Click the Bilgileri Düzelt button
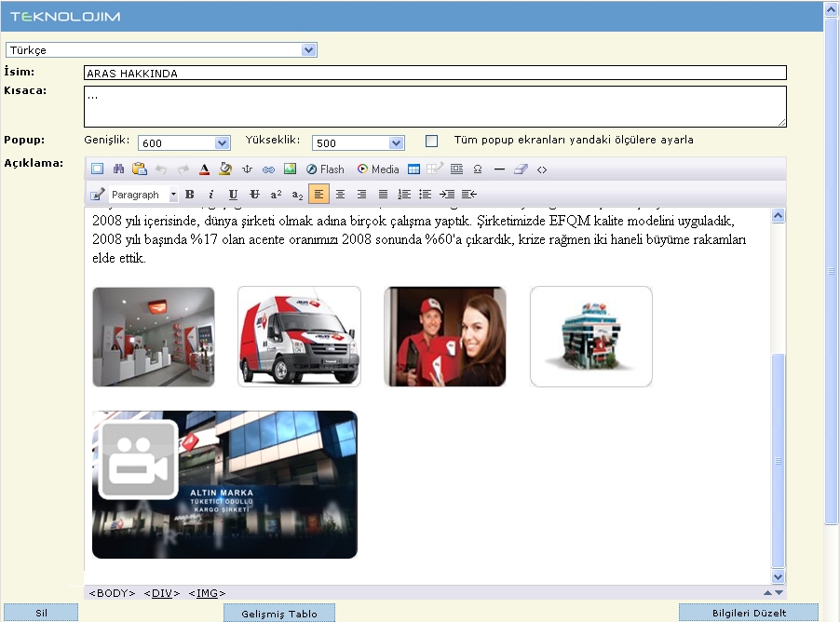This screenshot has height=622, width=840. (x=749, y=613)
